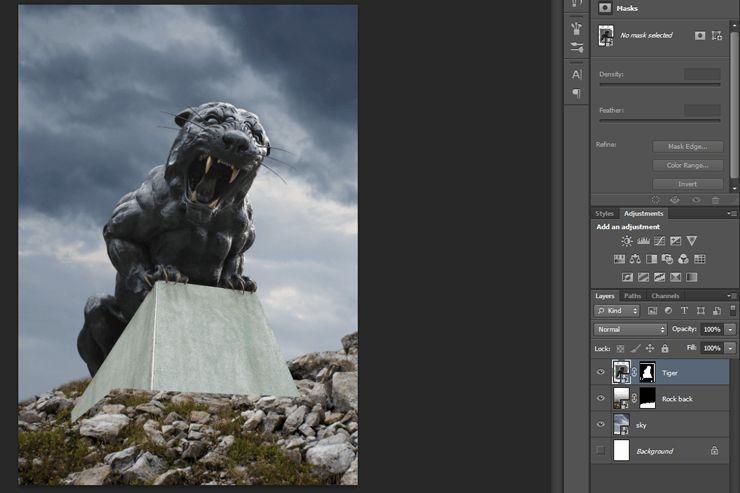Add a Black & White adjustment

pos(651,259)
